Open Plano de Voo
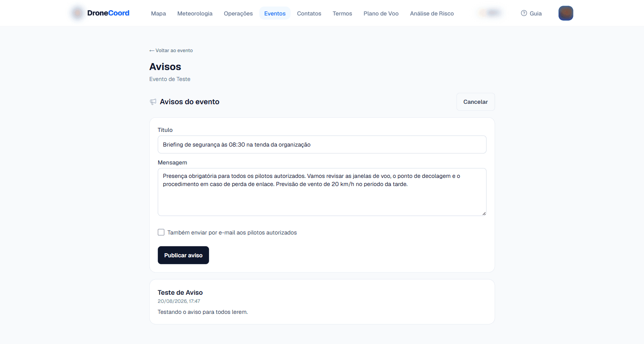Viewport: 644px width, 344px height. [381, 13]
